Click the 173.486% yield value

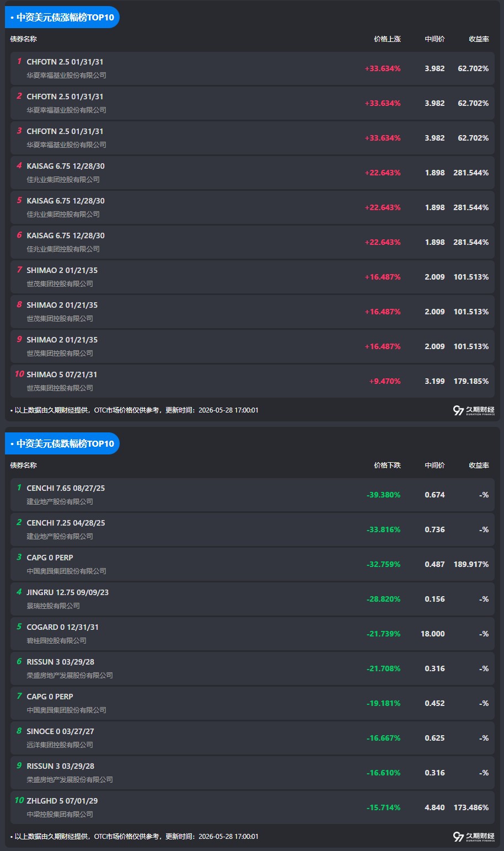coord(471,807)
